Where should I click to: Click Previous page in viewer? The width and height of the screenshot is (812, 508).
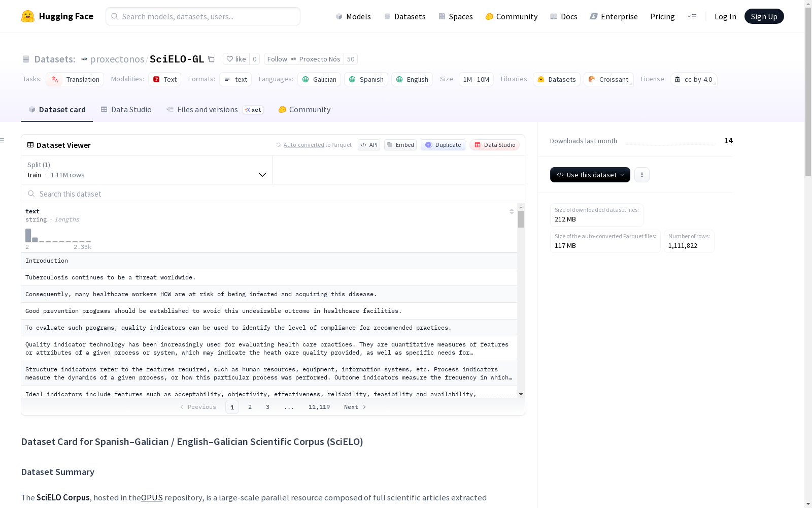(198, 407)
